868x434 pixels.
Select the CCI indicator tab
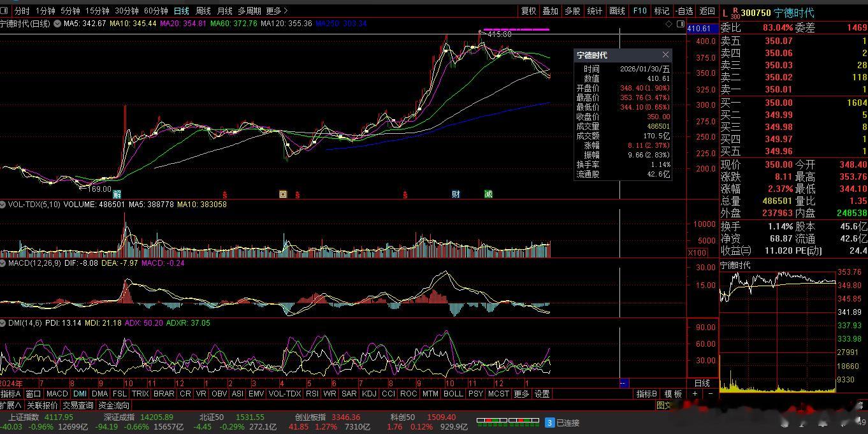pyautogui.click(x=389, y=394)
